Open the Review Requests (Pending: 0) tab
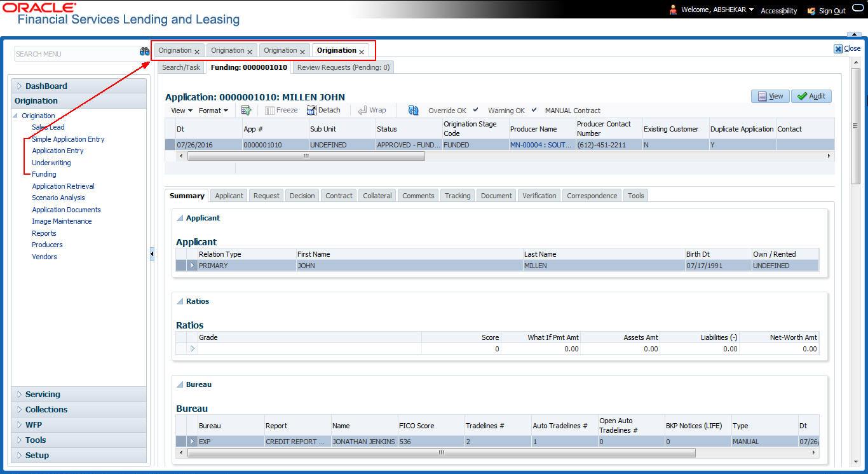This screenshot has height=474, width=868. pos(344,67)
